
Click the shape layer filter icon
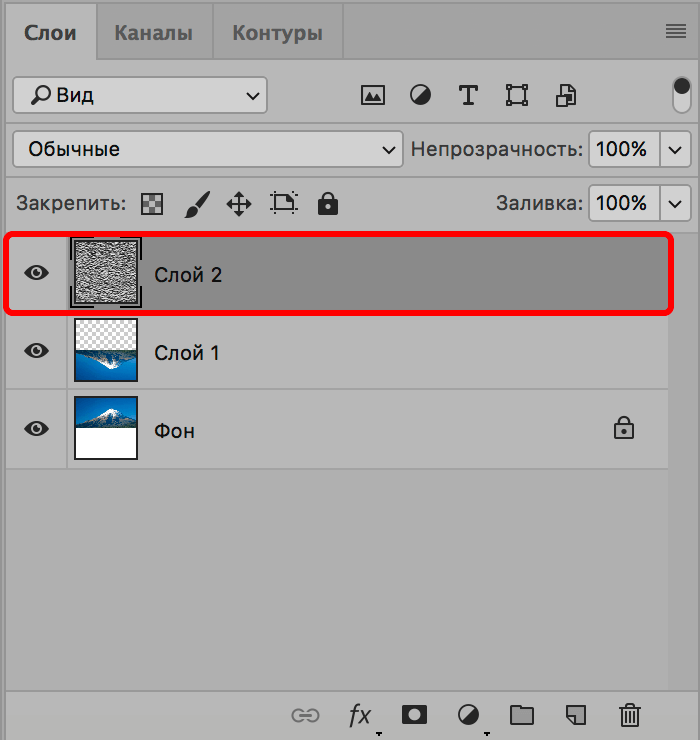click(517, 96)
